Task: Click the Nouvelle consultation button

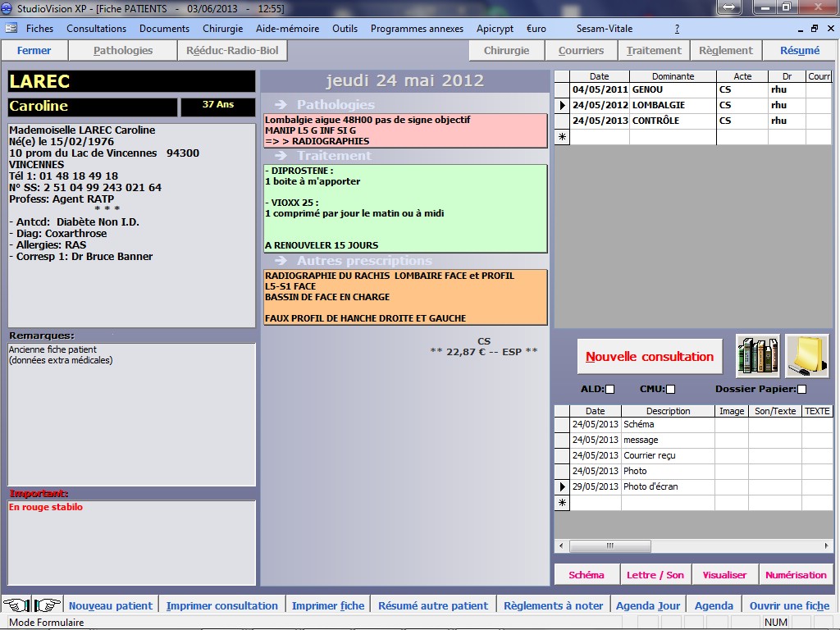Action: coord(649,357)
